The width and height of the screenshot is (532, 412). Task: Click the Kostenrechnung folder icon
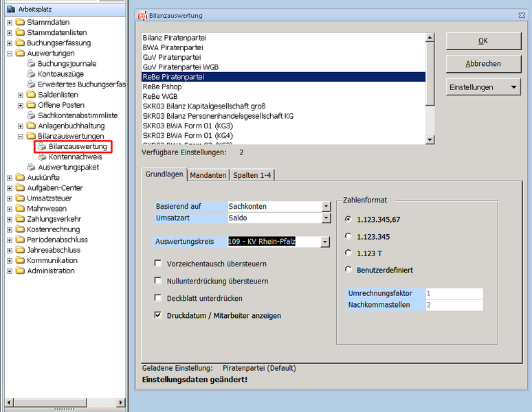coord(20,229)
